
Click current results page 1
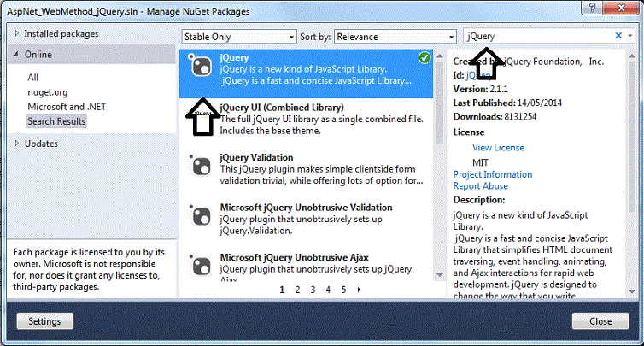point(282,290)
